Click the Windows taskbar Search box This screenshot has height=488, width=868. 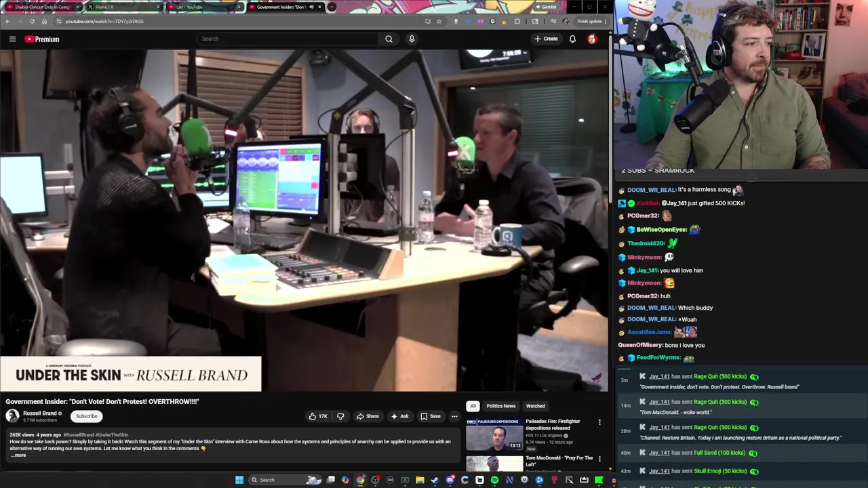tap(285, 480)
